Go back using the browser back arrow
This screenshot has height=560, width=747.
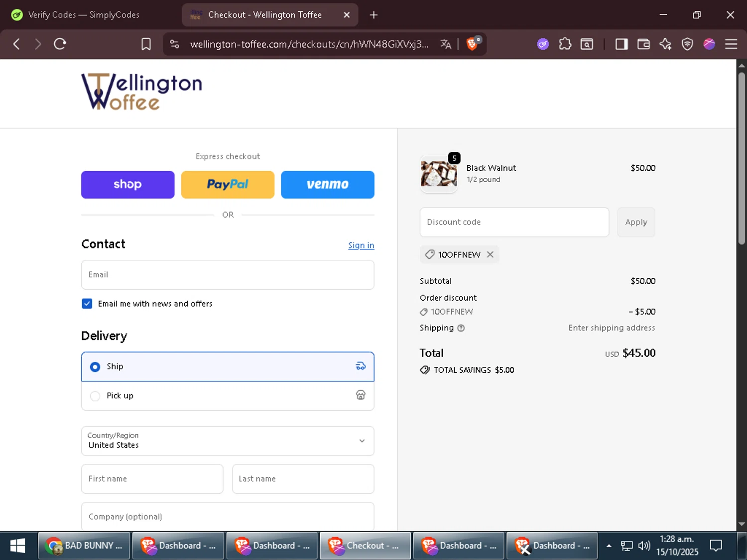click(16, 44)
